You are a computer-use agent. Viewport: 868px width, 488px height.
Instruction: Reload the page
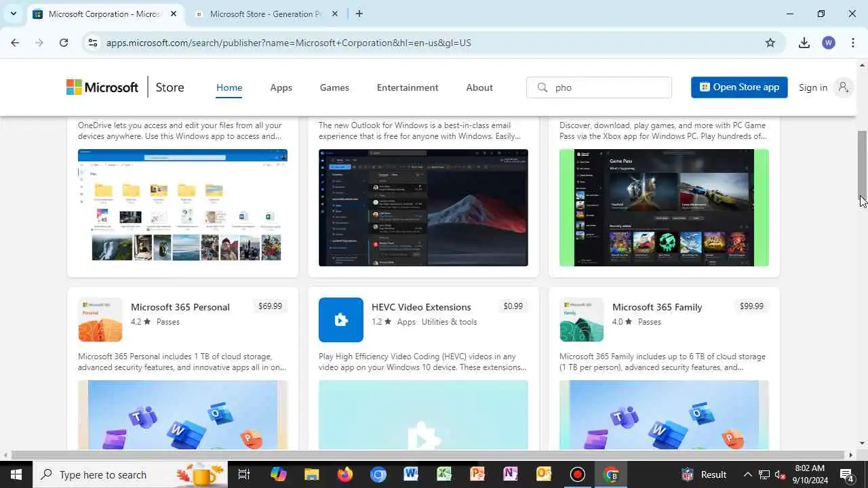[64, 43]
